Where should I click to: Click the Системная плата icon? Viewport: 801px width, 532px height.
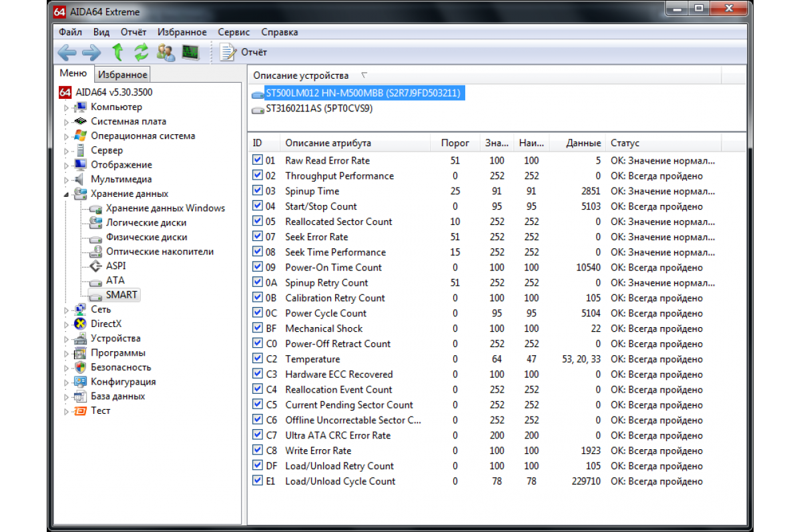click(81, 121)
